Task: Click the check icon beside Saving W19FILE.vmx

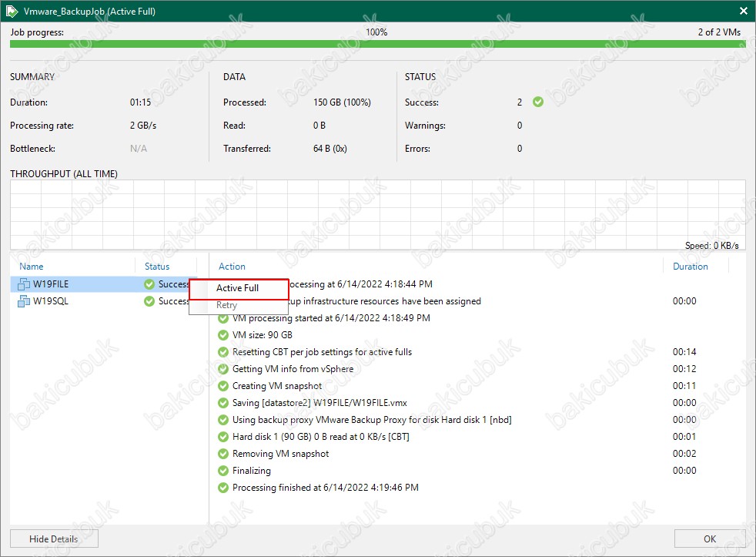Action: click(222, 403)
